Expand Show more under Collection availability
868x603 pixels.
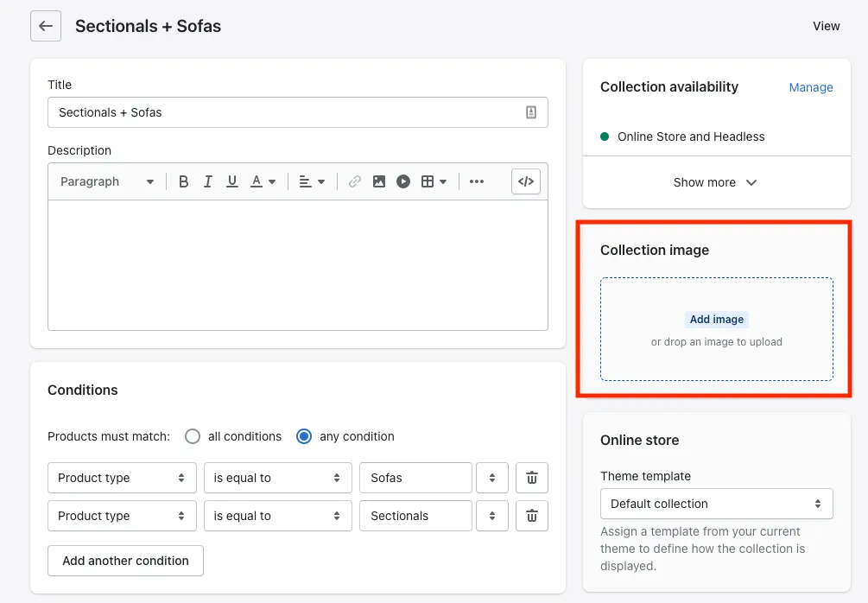[x=715, y=182]
